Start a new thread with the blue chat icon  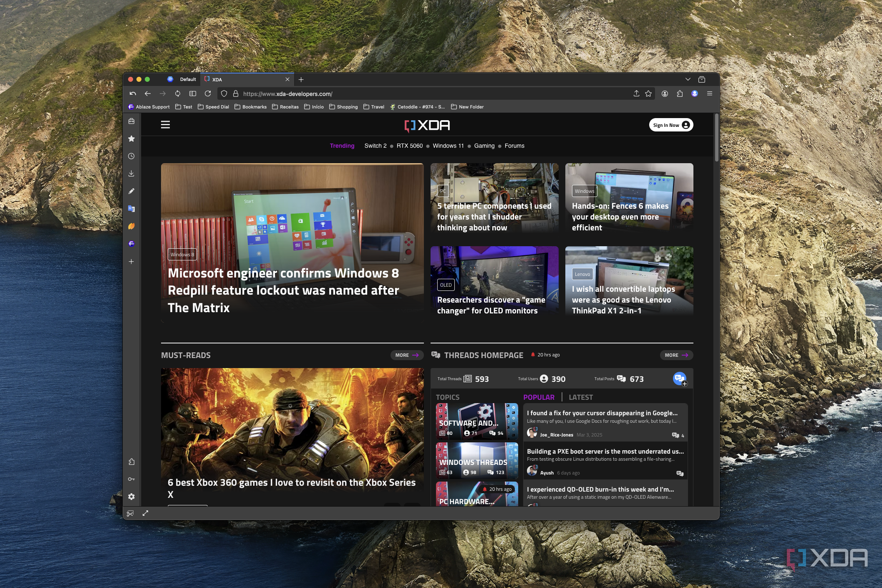click(x=680, y=379)
